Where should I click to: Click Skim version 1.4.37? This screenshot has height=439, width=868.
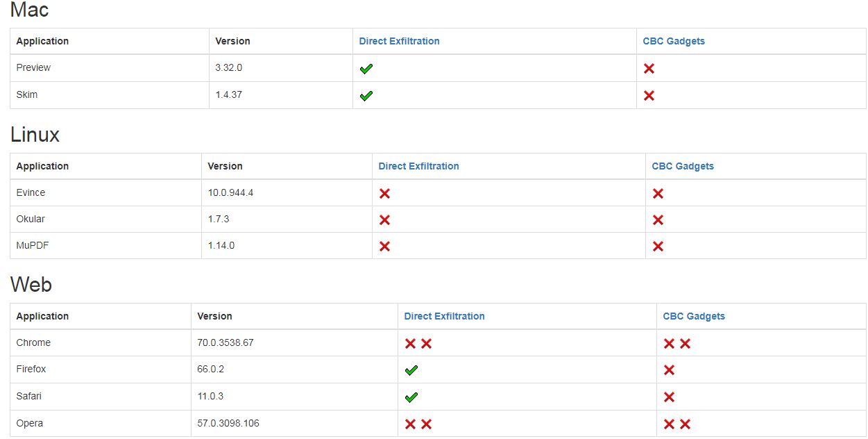229,94
